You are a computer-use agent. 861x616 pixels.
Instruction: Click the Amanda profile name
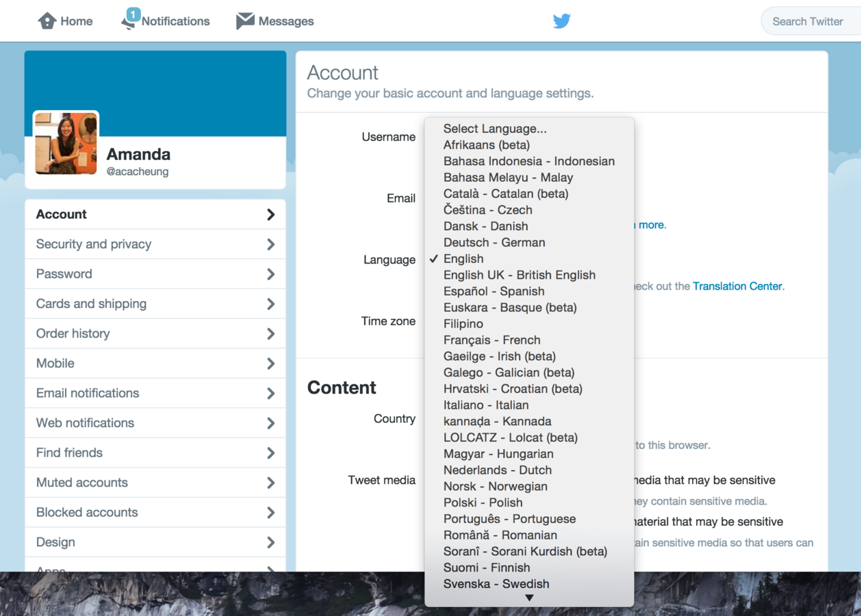coord(138,154)
